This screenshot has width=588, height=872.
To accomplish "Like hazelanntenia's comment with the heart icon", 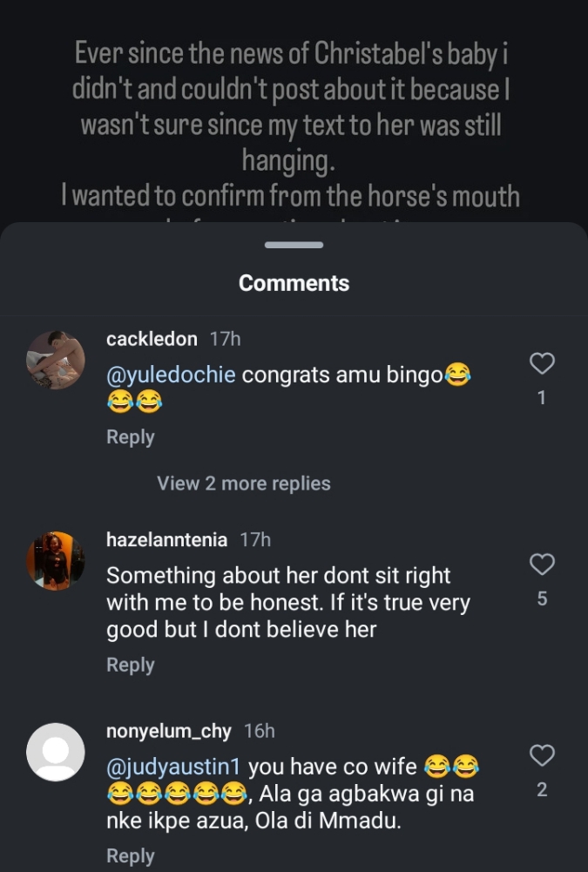I will coord(542,564).
